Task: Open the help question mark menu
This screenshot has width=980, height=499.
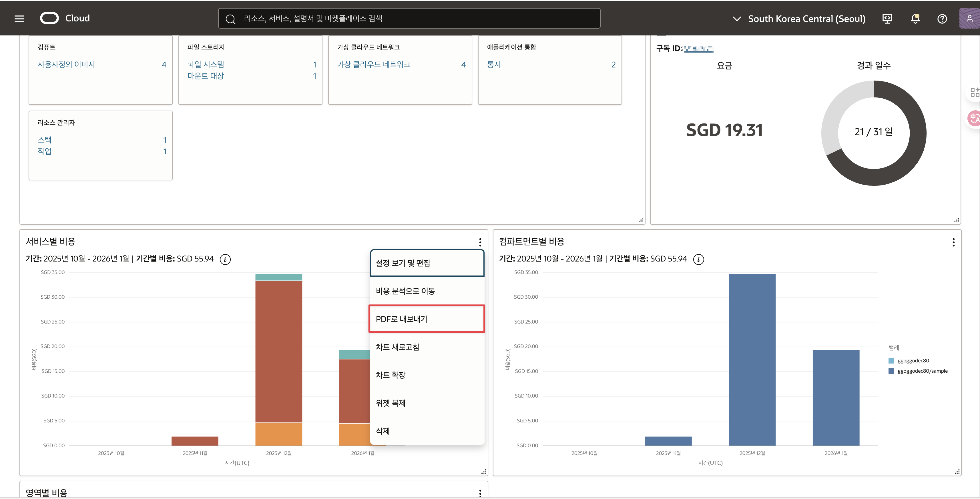Action: [x=942, y=19]
